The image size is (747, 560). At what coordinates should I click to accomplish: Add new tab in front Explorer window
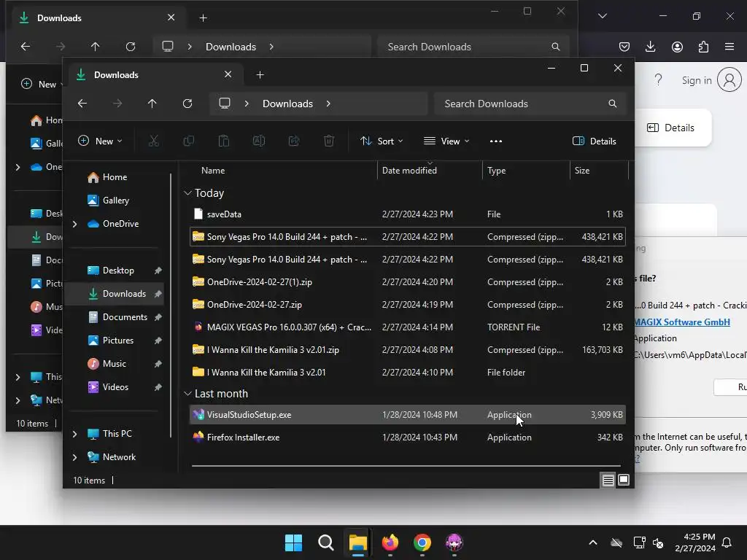(260, 75)
